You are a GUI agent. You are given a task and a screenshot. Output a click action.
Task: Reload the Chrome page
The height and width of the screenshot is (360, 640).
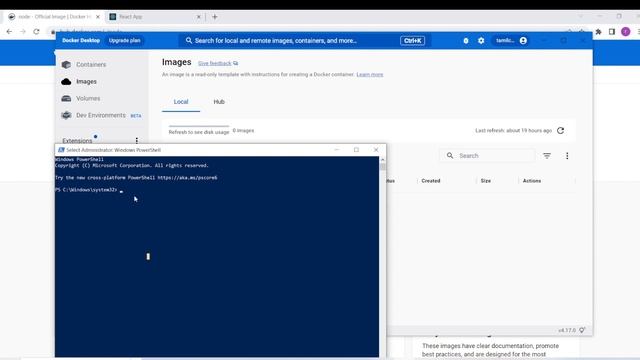36,31
